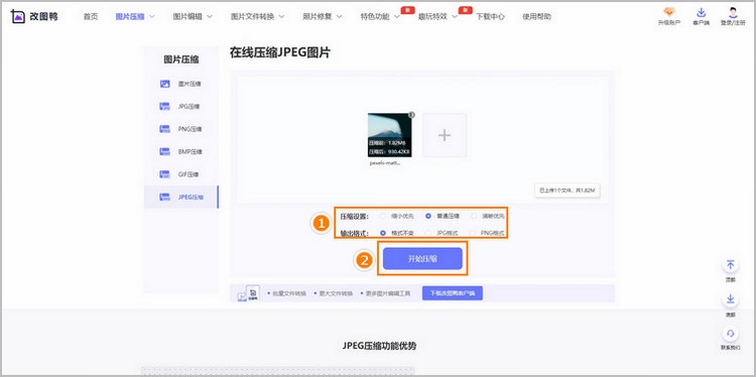Click the 压缩设置 label
Screen dimensions: 756x377
pyautogui.click(x=354, y=216)
